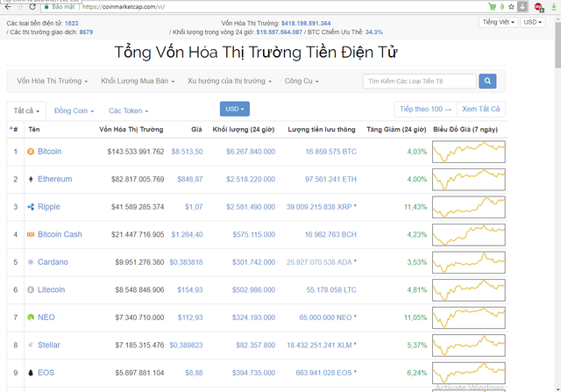Open NEO 7-day price chart
The image size is (561, 392).
469,317
